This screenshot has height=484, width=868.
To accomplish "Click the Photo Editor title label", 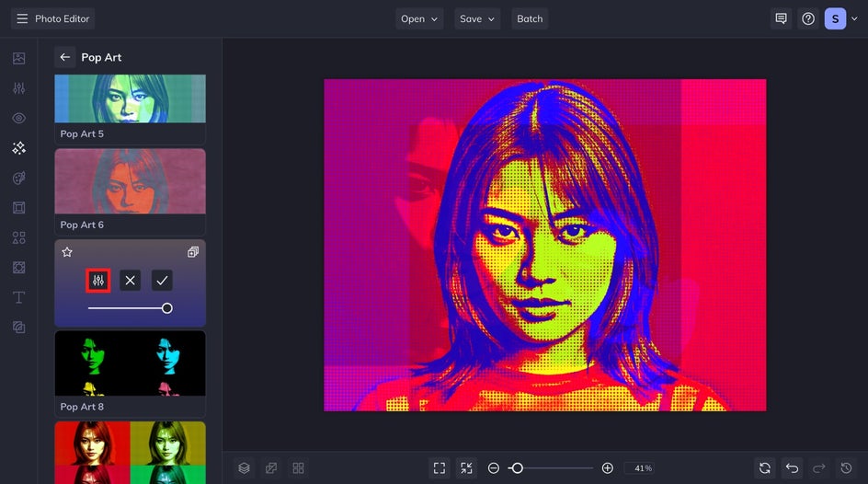I will (62, 18).
